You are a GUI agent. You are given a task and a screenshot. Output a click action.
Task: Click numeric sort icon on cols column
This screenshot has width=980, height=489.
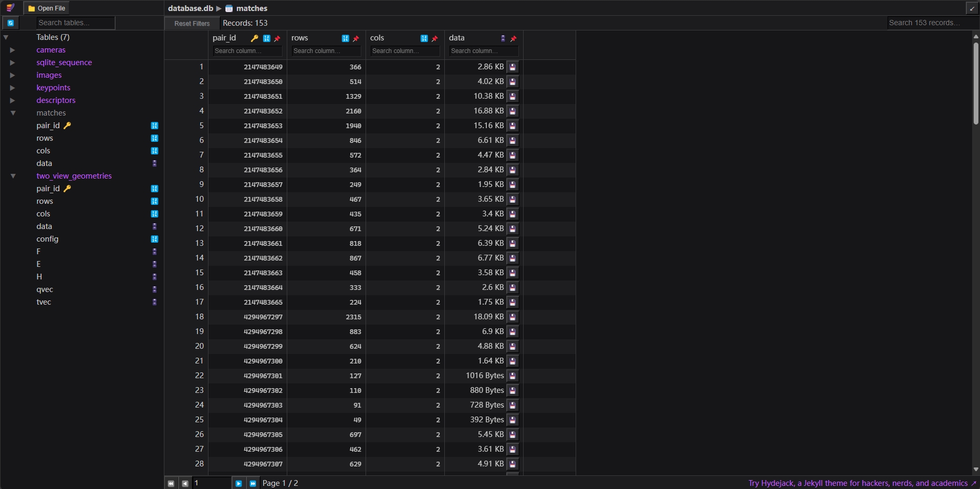424,38
